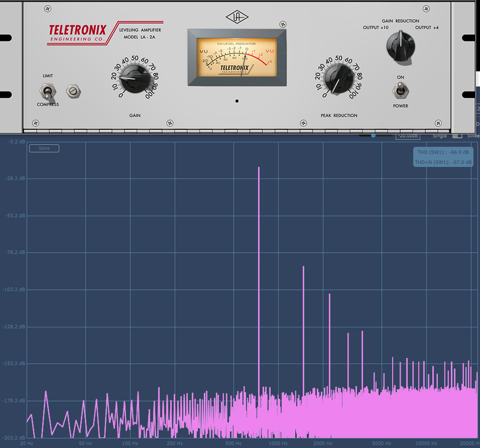Click the blue level slider handle
The width and height of the screenshot is (480, 448).
point(373,136)
